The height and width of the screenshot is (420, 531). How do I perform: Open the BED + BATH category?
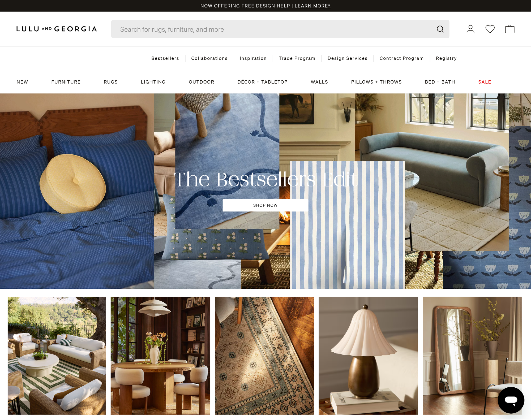pos(439,82)
